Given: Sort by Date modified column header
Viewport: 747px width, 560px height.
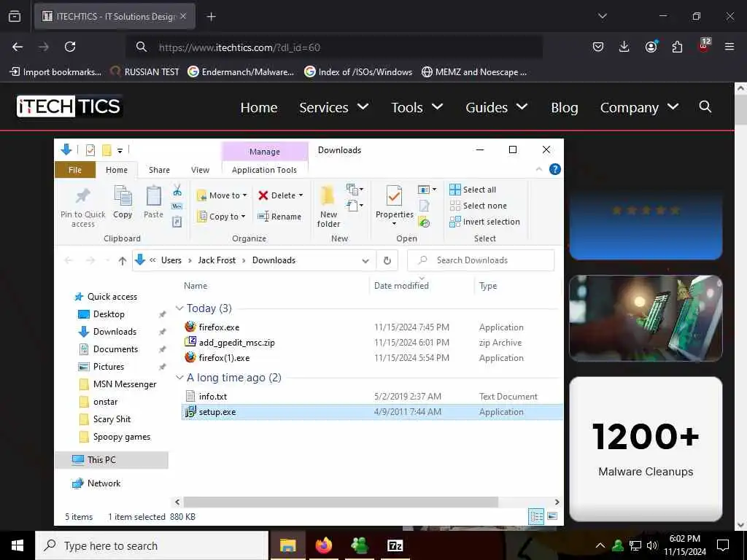Looking at the screenshot, I should coord(401,286).
